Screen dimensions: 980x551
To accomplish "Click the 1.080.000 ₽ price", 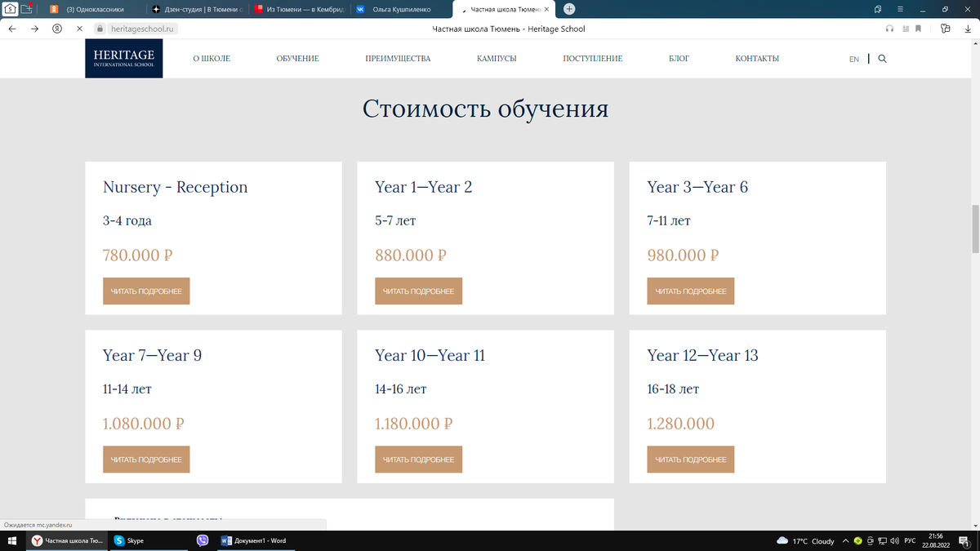I will (143, 424).
